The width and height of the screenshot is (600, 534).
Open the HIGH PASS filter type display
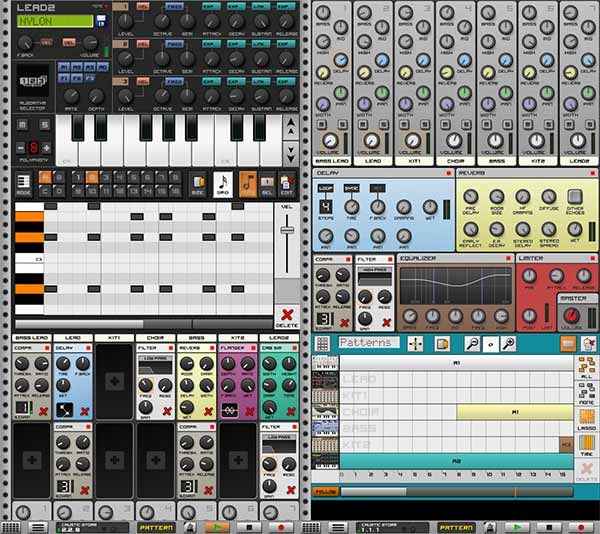(375, 277)
